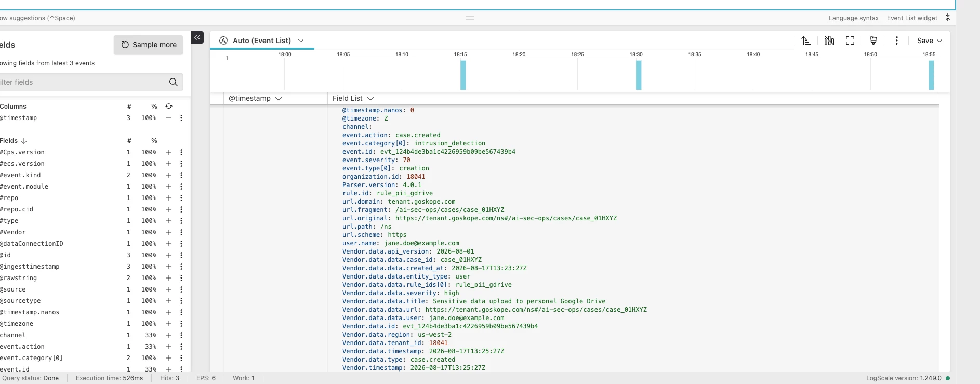The height and width of the screenshot is (384, 980).
Task: Click the magnifier icon in filter fields
Action: [x=174, y=82]
